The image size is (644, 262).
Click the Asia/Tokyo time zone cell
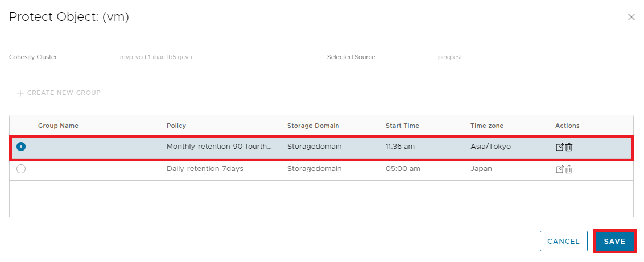[x=490, y=147]
